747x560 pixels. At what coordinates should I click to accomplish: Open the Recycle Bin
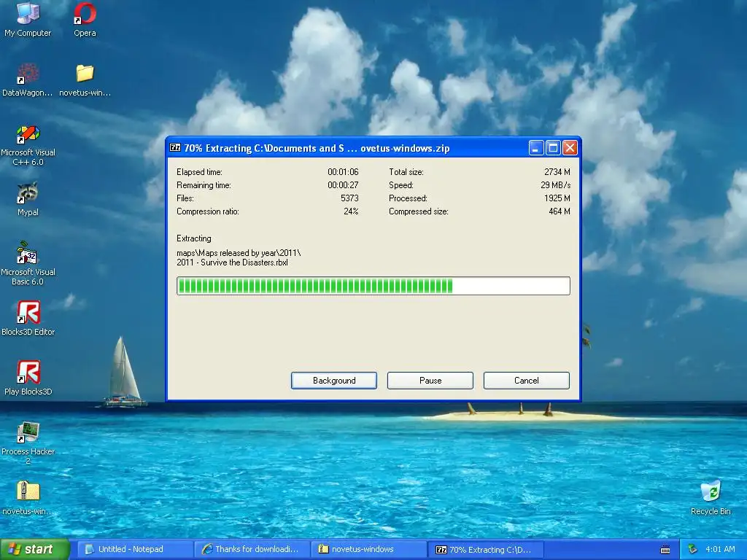(x=711, y=498)
